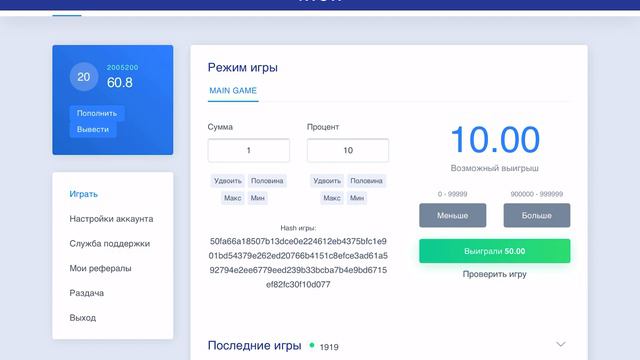The width and height of the screenshot is (640, 360).
Task: Click the green Выиграли 50.00 banner
Action: point(495,251)
